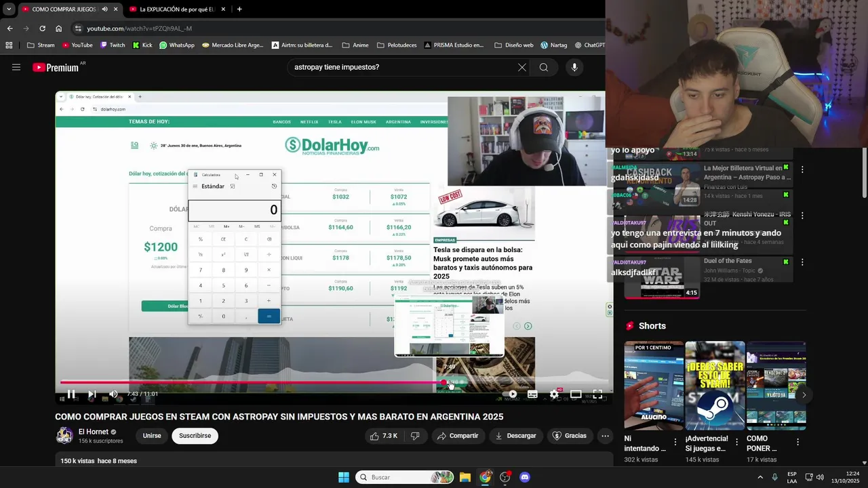868x488 pixels.
Task: Start voice search with microphone
Action: (x=574, y=67)
